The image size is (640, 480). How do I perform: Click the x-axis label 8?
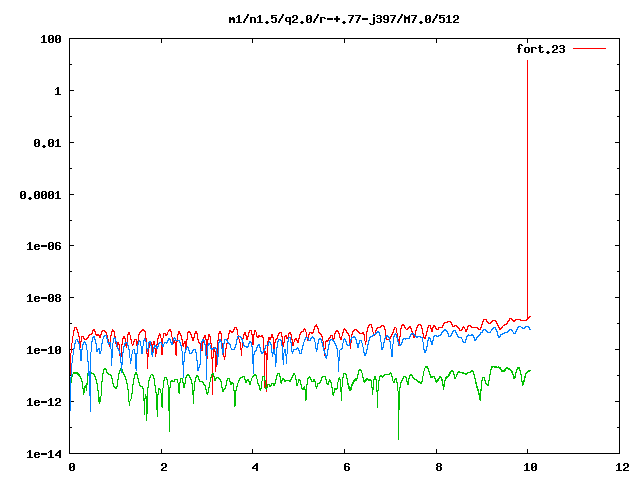(x=439, y=467)
